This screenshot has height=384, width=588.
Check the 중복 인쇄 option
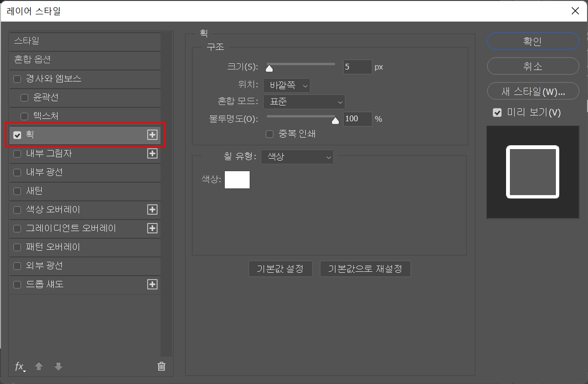tap(270, 134)
